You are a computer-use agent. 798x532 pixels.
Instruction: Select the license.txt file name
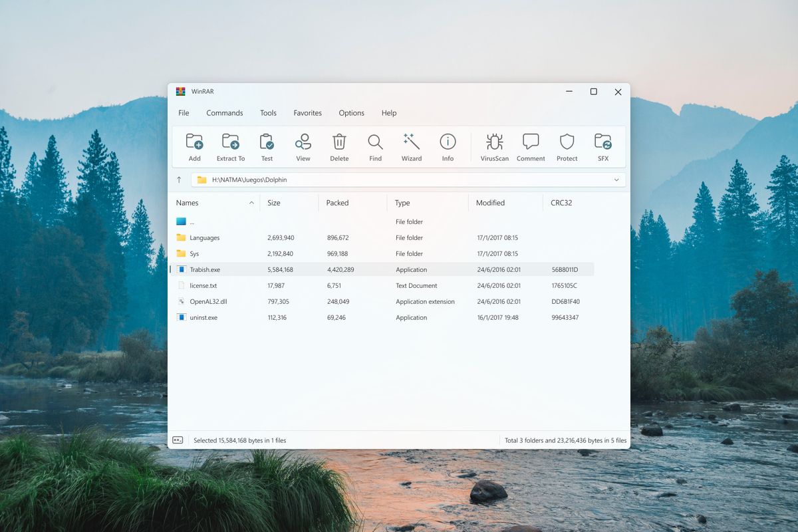203,285
